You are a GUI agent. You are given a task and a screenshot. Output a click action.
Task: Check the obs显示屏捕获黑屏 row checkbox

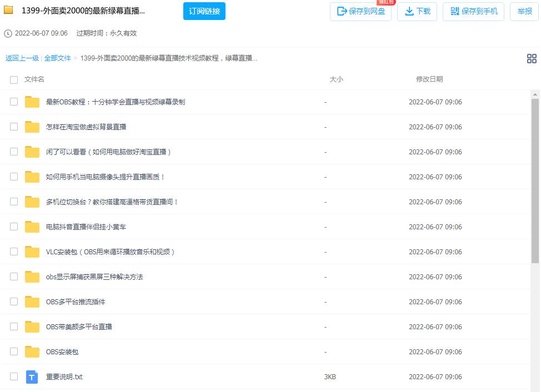click(x=14, y=277)
